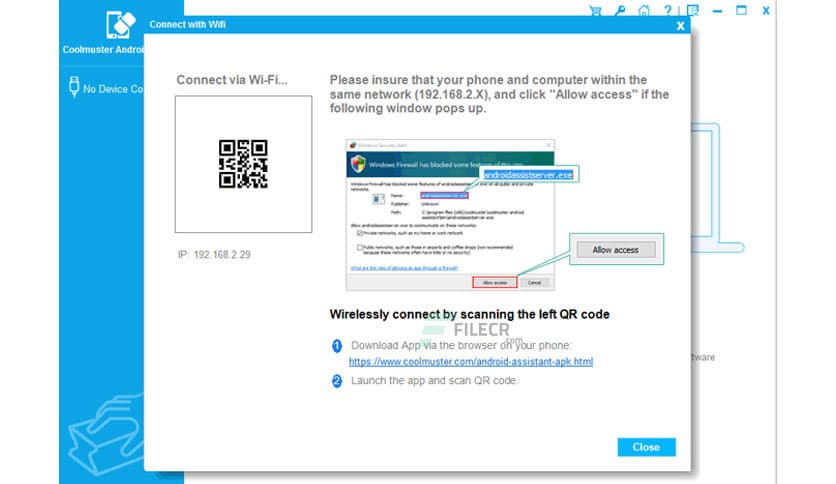Select the No Device Connected USB icon
Image resolution: width=836 pixels, height=484 pixels.
point(74,86)
